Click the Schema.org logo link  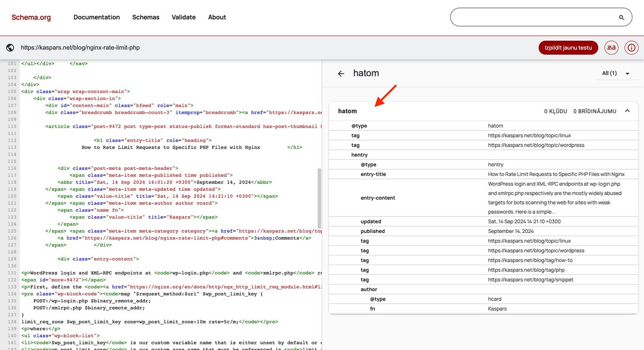(x=31, y=17)
